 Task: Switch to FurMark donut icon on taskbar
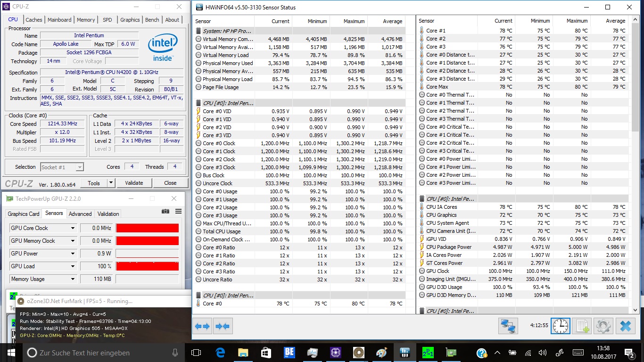(x=358, y=353)
